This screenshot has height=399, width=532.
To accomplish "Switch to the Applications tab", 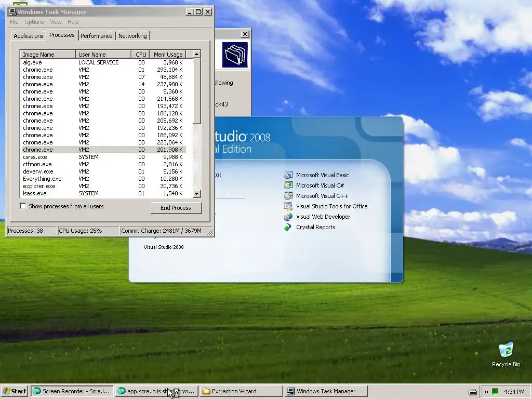I will point(29,36).
